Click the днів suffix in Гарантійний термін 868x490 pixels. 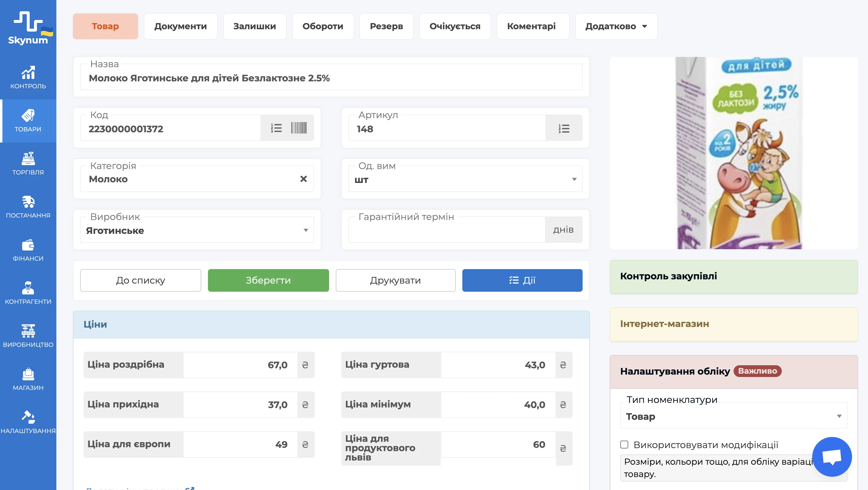click(563, 230)
